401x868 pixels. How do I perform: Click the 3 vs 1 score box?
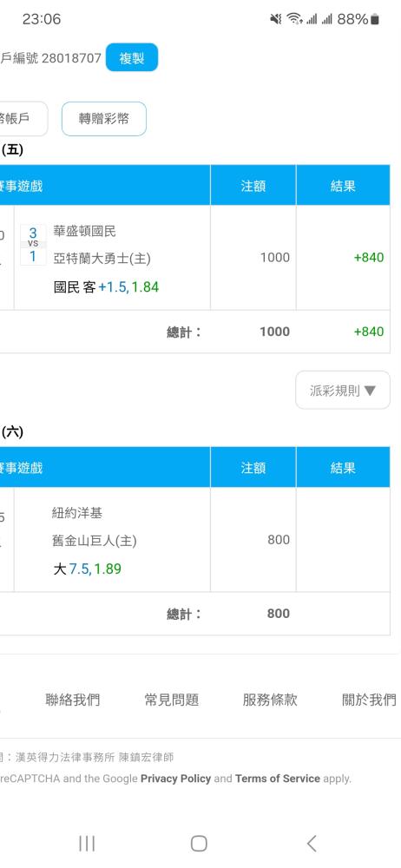tap(33, 244)
